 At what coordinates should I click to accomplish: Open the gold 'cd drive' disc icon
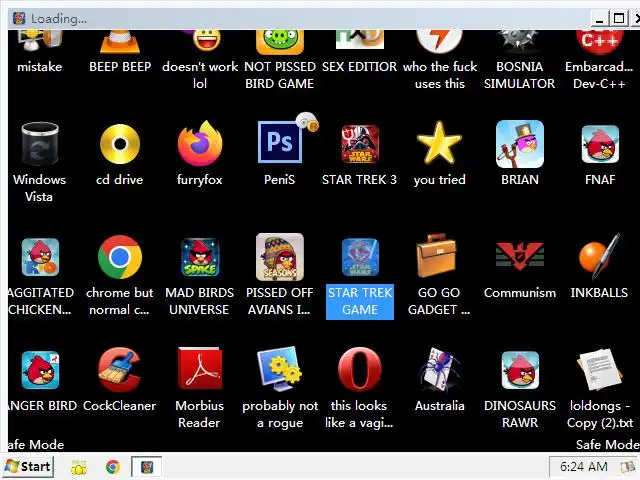click(120, 144)
